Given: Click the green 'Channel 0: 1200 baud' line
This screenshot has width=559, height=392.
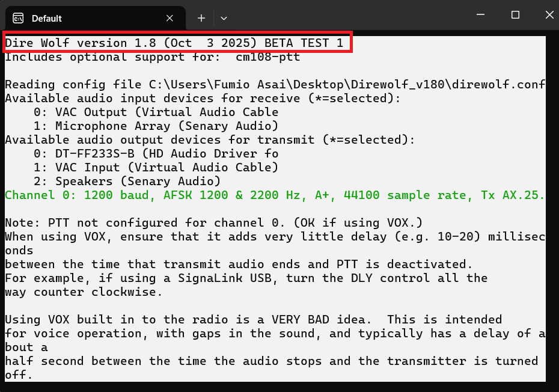Looking at the screenshot, I should pos(275,195).
